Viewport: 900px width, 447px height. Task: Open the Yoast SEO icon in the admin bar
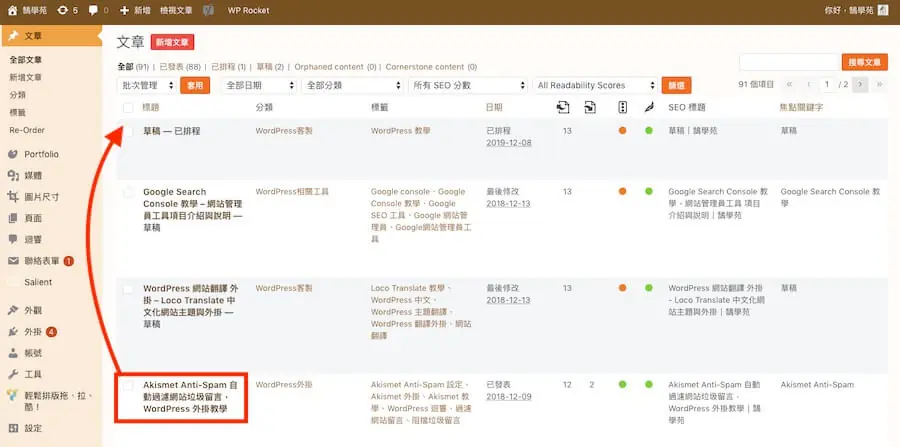(x=208, y=10)
